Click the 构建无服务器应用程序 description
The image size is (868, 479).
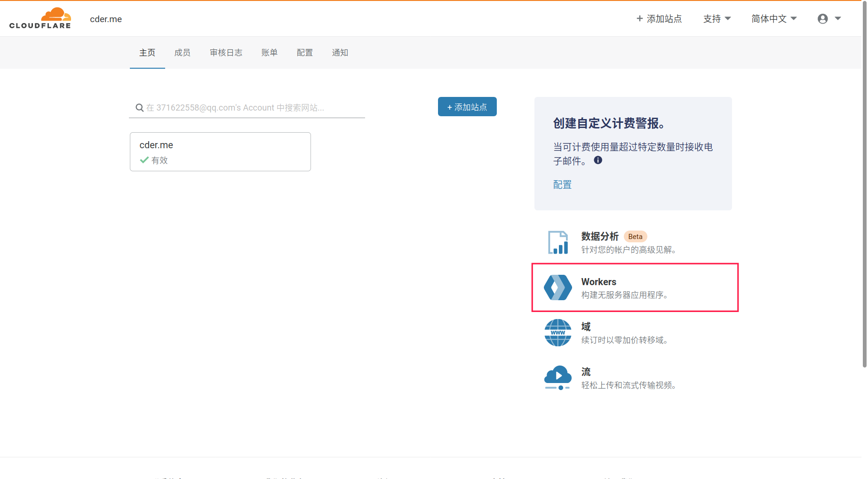625,295
